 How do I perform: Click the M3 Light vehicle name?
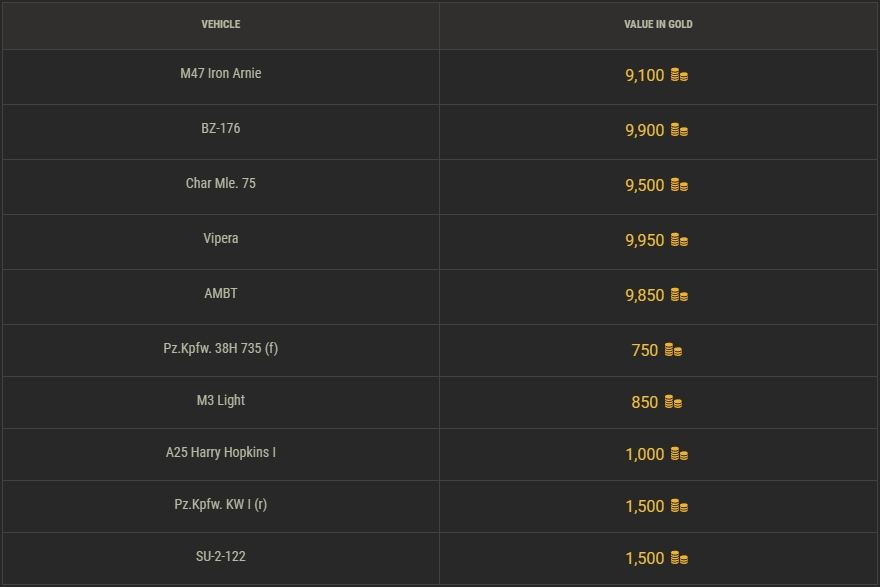(220, 401)
